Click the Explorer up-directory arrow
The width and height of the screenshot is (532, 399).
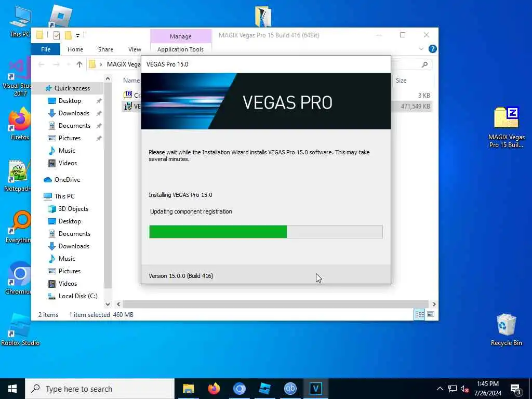point(79,64)
